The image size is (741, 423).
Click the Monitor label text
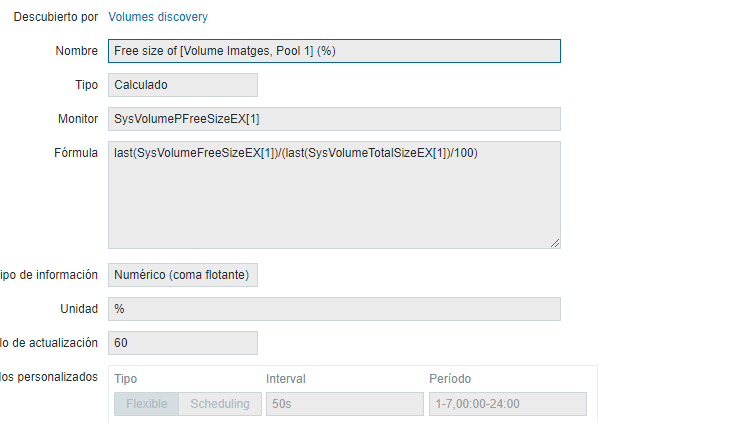pos(78,119)
